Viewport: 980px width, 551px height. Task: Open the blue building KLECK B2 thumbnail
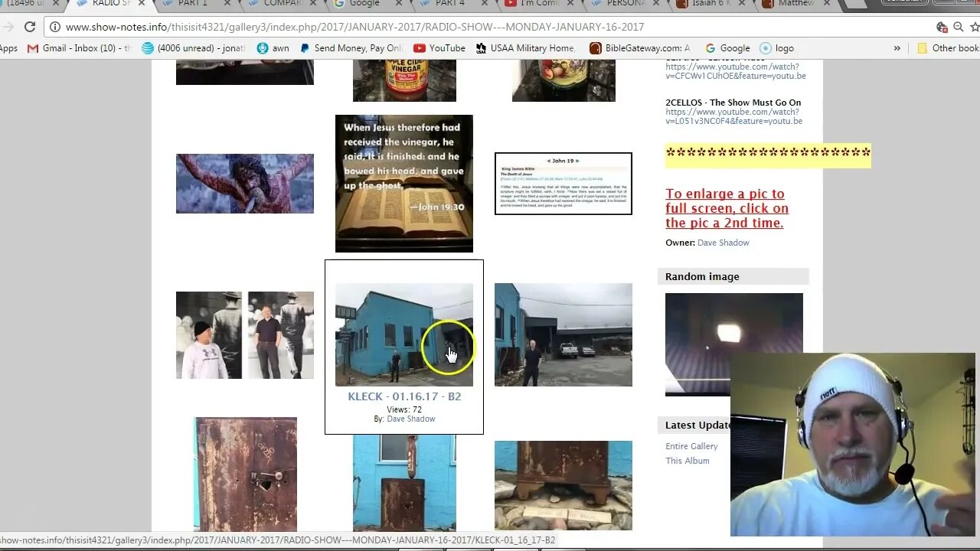click(x=404, y=335)
